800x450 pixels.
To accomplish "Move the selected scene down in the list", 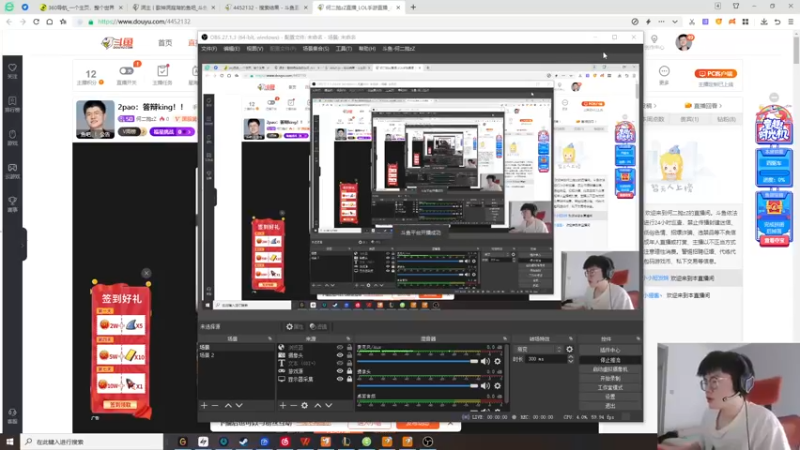I will (x=239, y=406).
